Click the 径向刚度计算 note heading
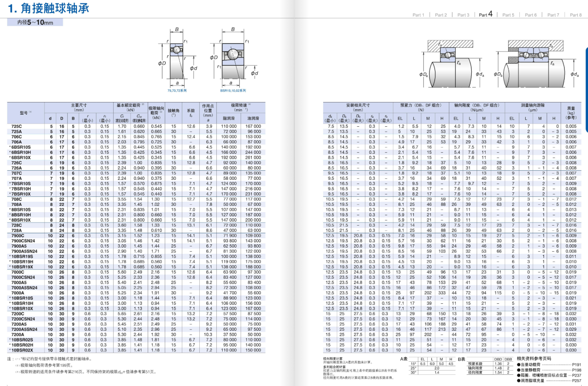Viewport: 588px width, 386px height. (333, 359)
